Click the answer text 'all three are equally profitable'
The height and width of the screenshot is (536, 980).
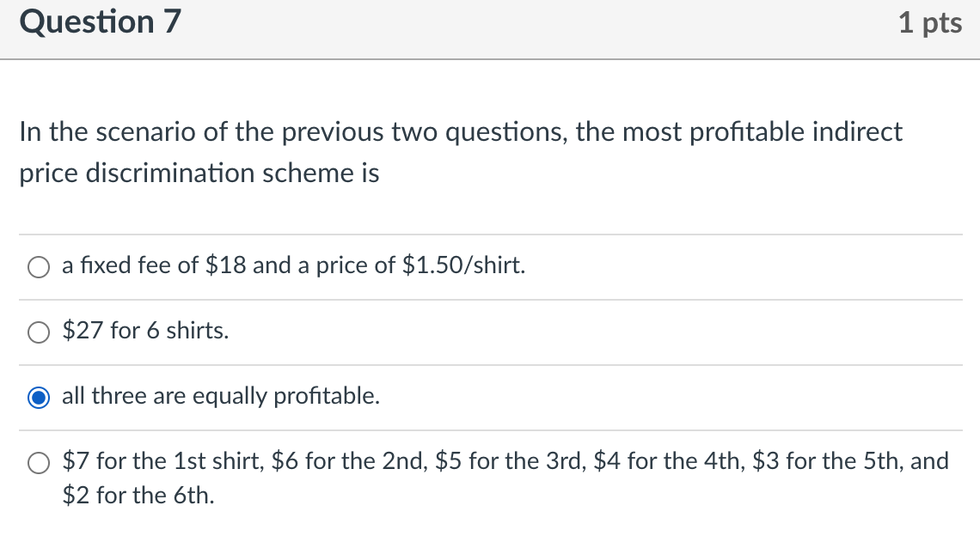[x=222, y=396]
